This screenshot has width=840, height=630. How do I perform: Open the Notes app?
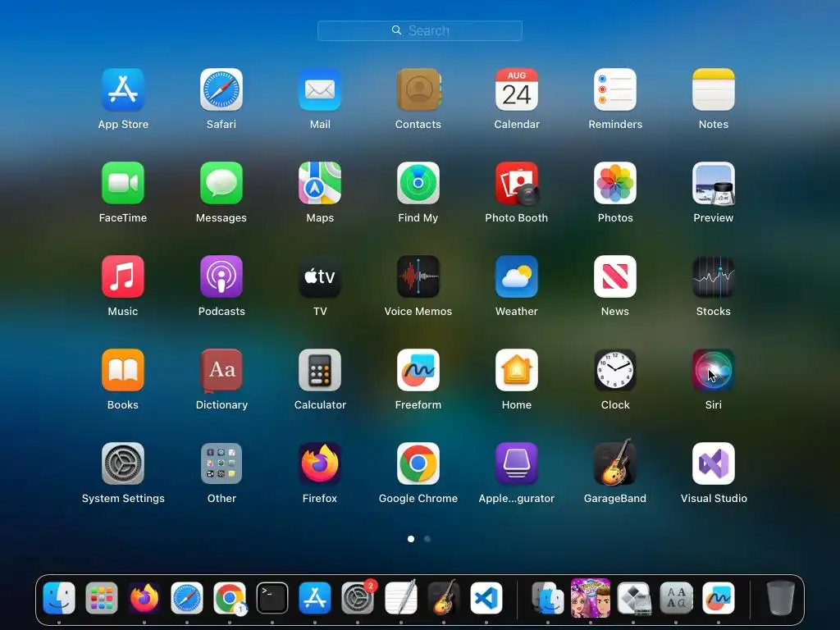click(714, 89)
